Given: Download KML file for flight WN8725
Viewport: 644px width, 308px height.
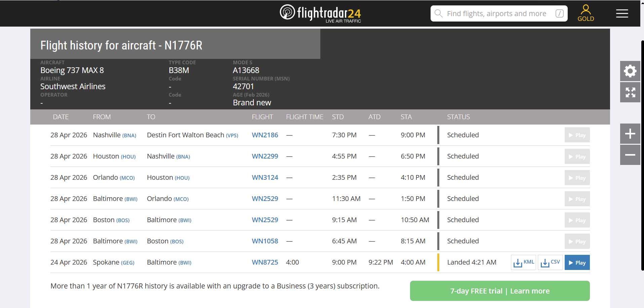Looking at the screenshot, I should coord(523,263).
